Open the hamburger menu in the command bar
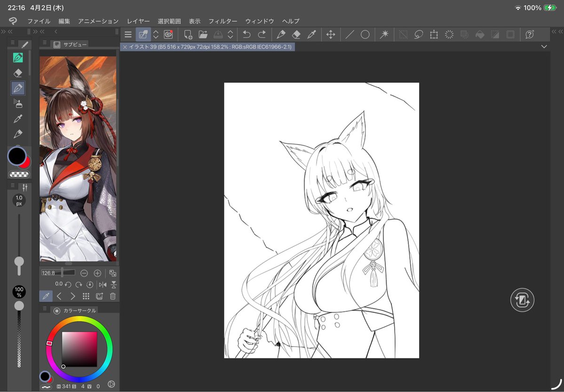564x392 pixels. tap(128, 34)
